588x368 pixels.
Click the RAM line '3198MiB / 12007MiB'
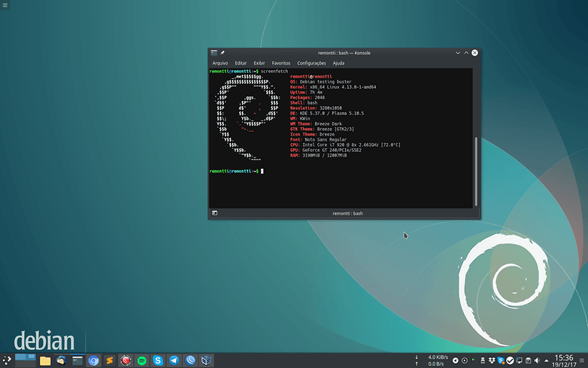[318, 155]
